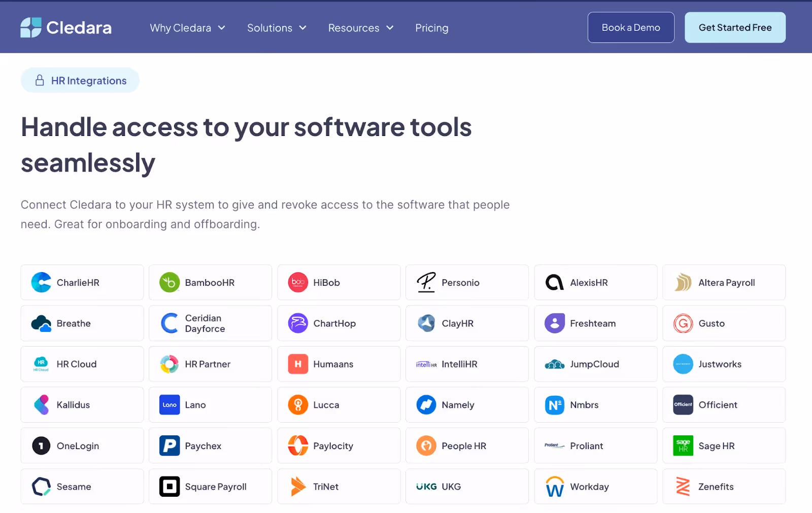The image size is (812, 513).
Task: Click the People HR name text
Action: tap(464, 446)
